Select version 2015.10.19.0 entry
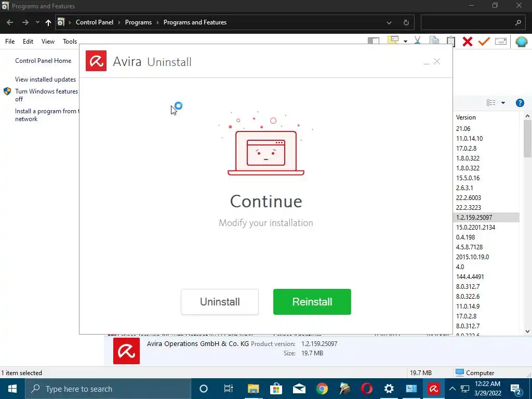This screenshot has width=532, height=399. pos(472,257)
